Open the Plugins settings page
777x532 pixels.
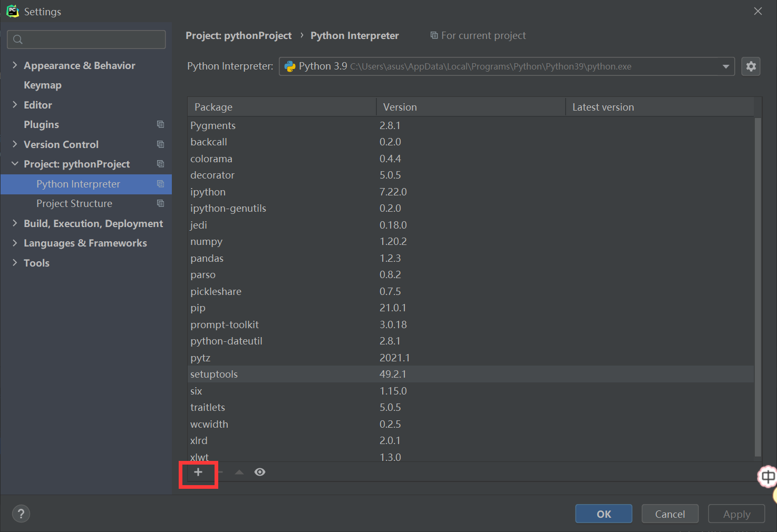(x=41, y=125)
